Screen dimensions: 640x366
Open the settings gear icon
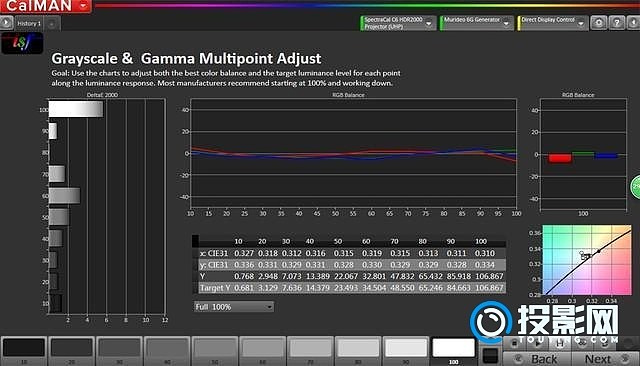599,23
